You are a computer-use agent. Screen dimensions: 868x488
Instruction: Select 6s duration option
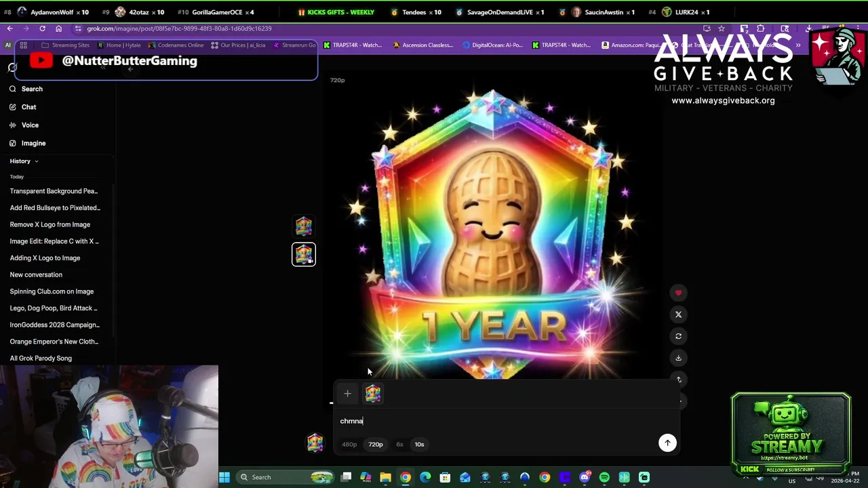point(399,445)
